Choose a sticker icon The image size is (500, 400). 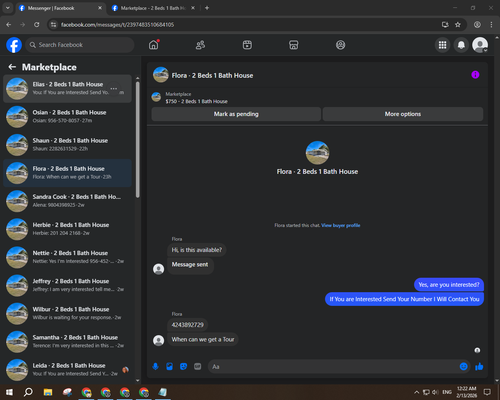click(183, 367)
